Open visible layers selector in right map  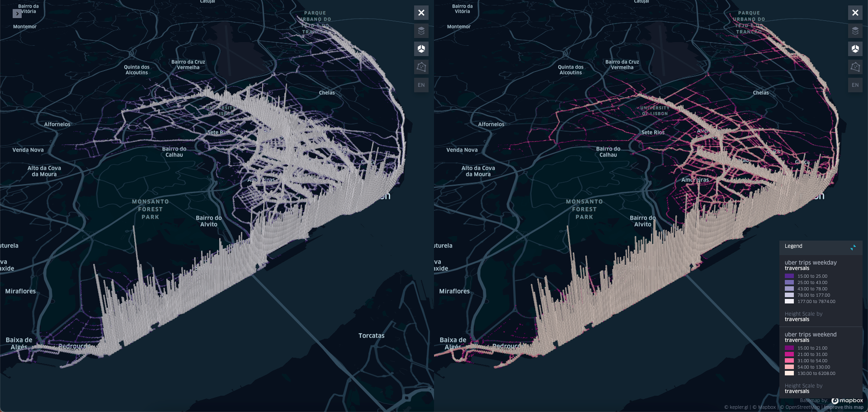click(x=855, y=31)
